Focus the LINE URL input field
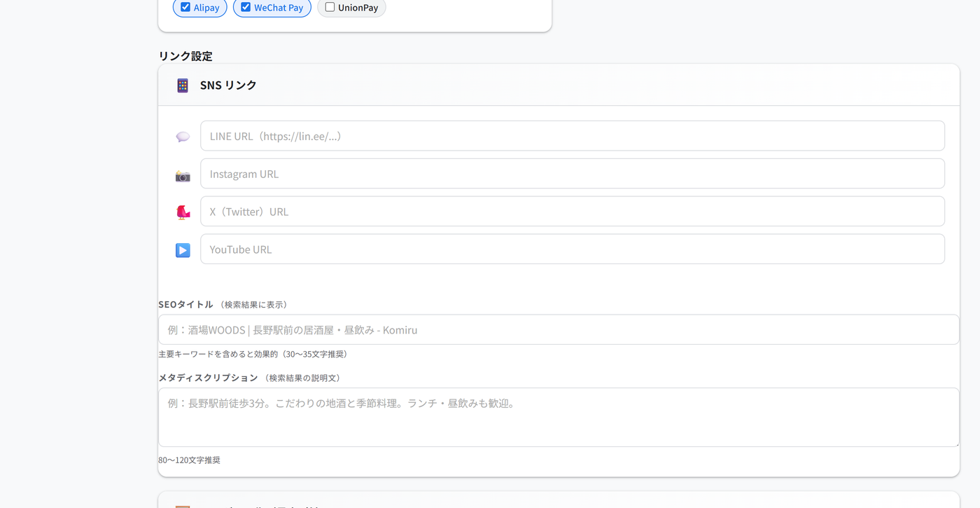Viewport: 980px width, 508px height. click(573, 136)
